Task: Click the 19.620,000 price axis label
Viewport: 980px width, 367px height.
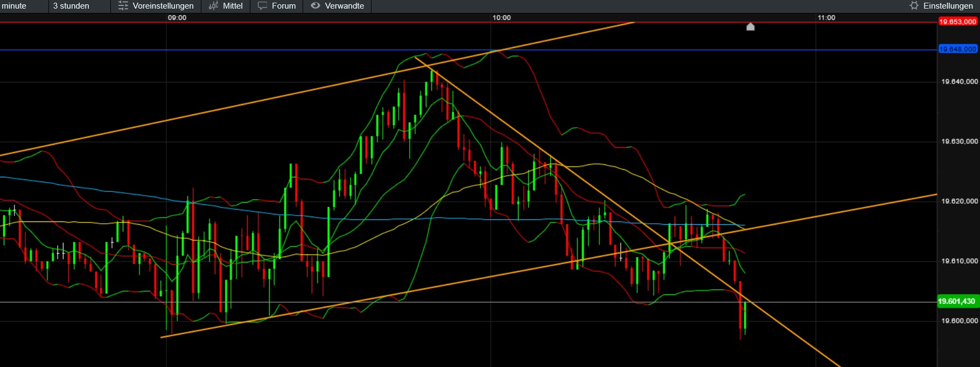Action: [x=960, y=202]
